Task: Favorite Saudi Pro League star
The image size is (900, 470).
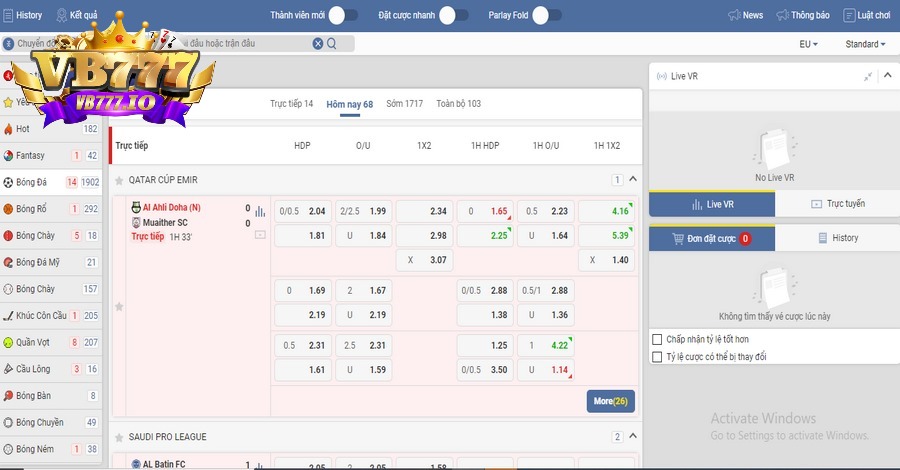Action: pos(119,437)
